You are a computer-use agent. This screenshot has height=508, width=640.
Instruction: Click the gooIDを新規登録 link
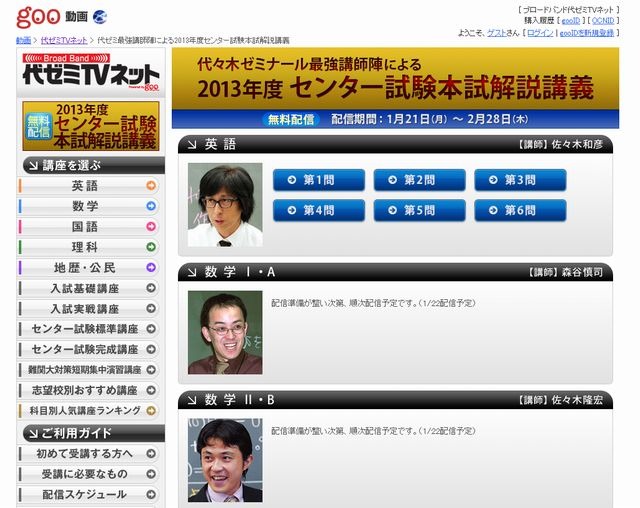coord(587,33)
